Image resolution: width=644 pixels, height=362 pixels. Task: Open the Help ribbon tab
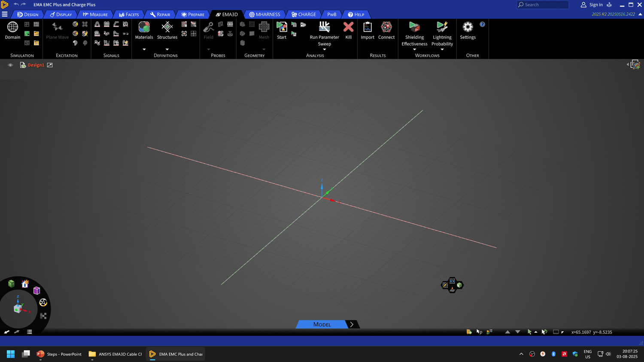356,15
